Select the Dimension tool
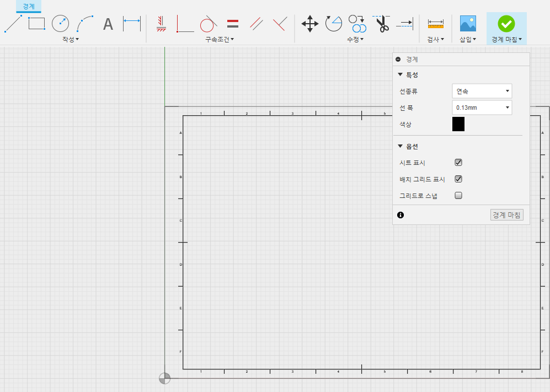550x392 pixels. (132, 24)
